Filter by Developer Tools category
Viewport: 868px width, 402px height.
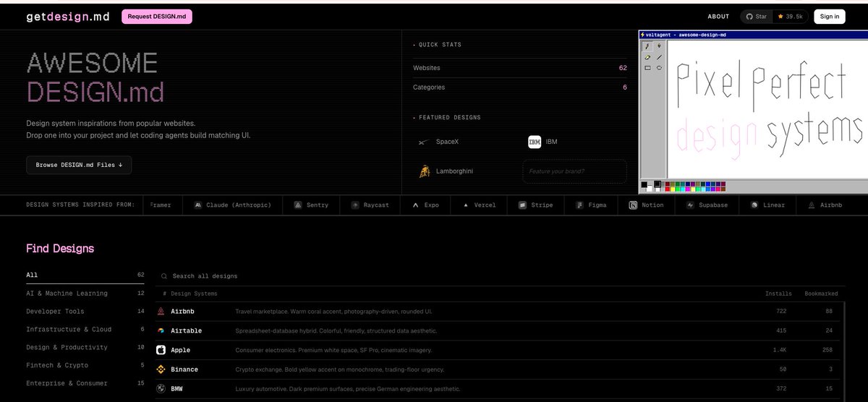click(x=85, y=312)
